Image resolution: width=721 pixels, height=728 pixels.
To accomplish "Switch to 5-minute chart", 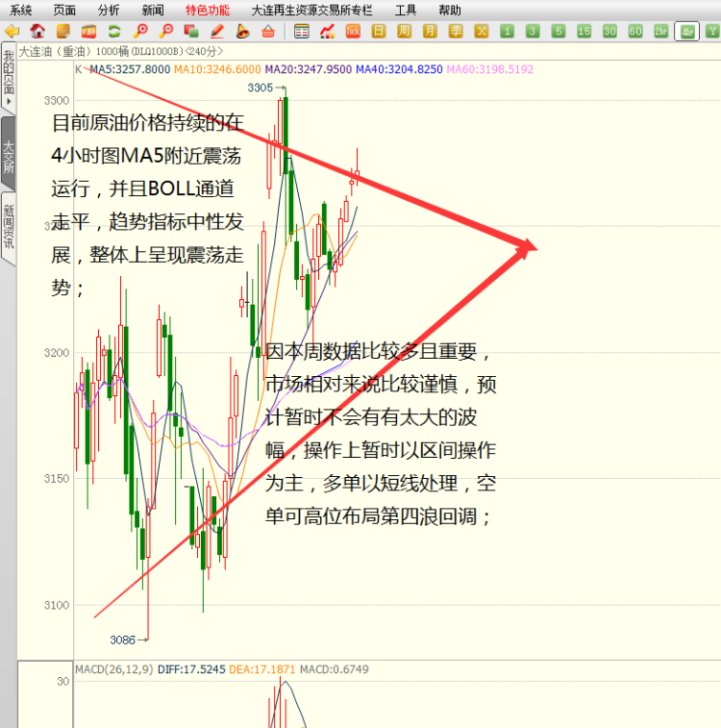I will click(x=559, y=32).
